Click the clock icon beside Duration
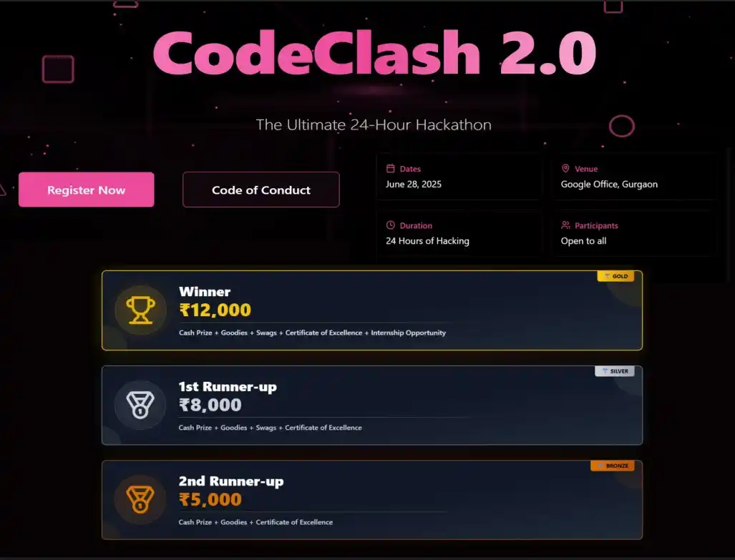 point(391,225)
